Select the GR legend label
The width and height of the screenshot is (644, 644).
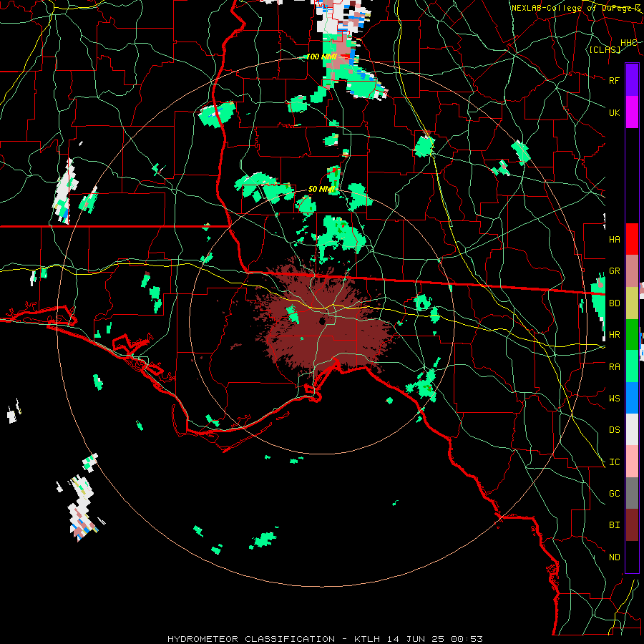click(x=614, y=271)
